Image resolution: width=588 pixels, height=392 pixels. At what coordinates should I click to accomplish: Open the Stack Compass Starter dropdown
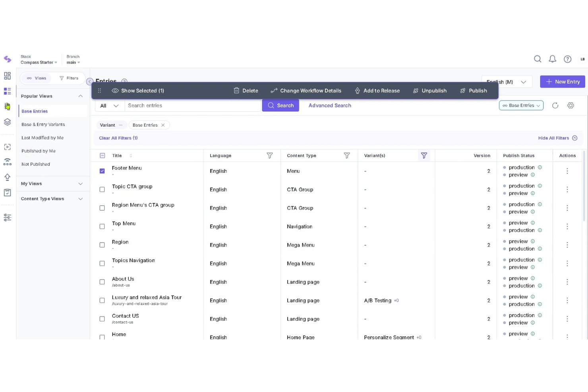tap(39, 60)
